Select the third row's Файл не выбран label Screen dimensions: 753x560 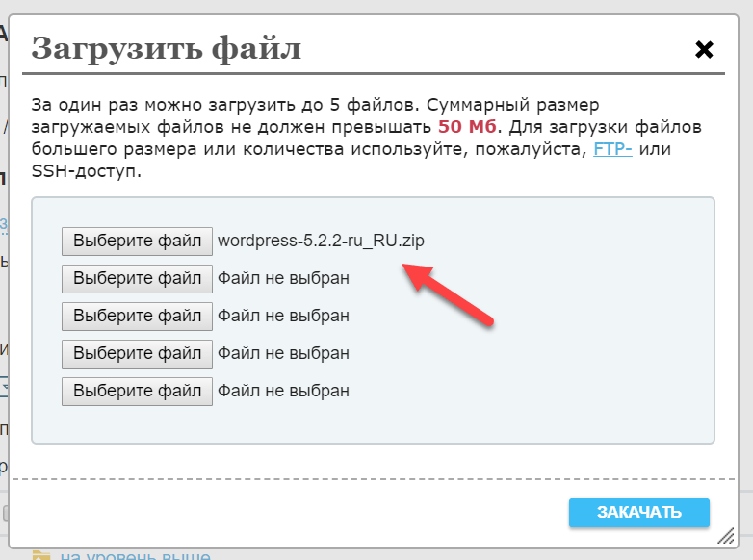click(283, 316)
